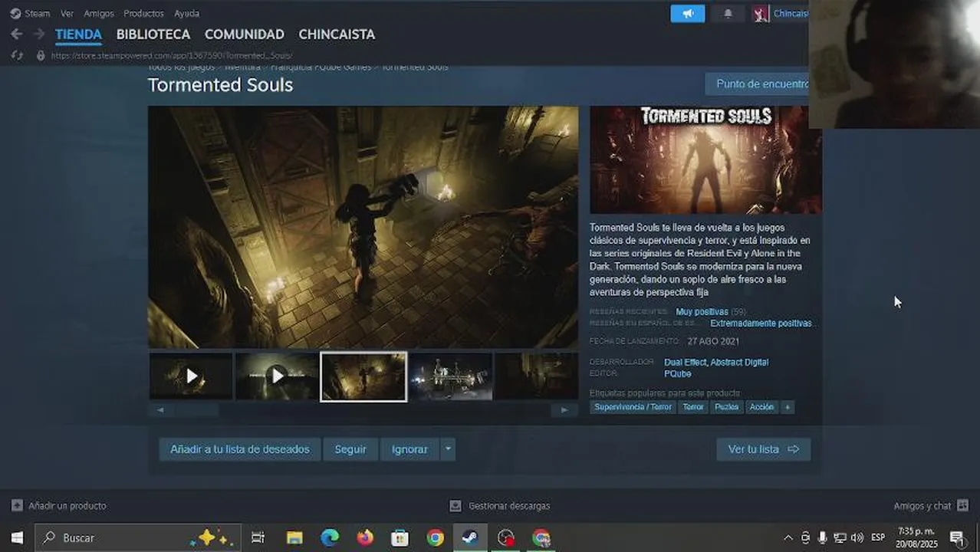980x552 pixels.
Task: Open the Extremadamente positivas reviews link
Action: coord(761,324)
